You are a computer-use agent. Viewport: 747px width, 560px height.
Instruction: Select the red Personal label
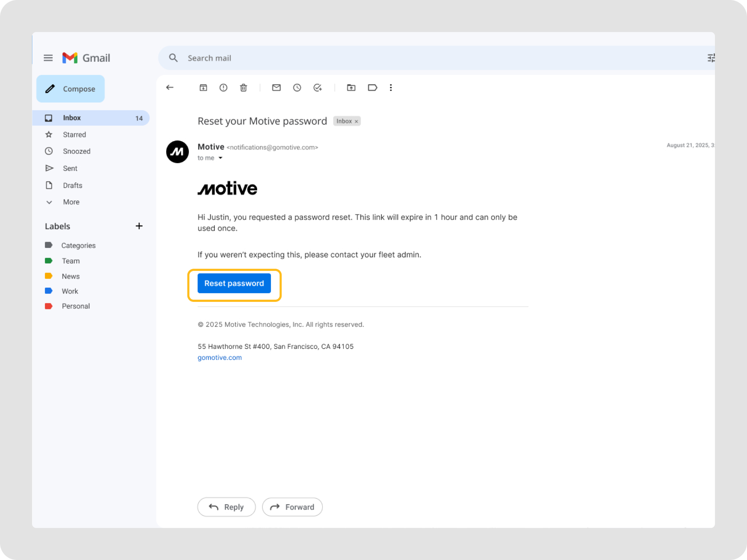(76, 306)
